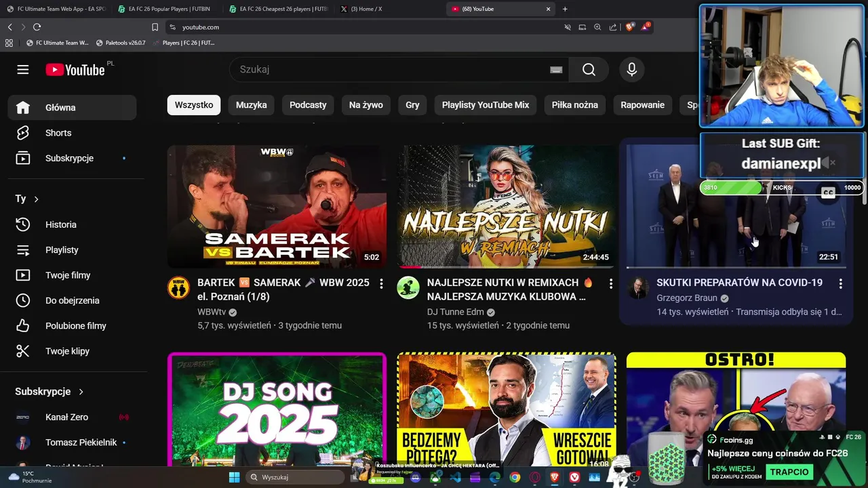Activate voice search microphone

632,70
